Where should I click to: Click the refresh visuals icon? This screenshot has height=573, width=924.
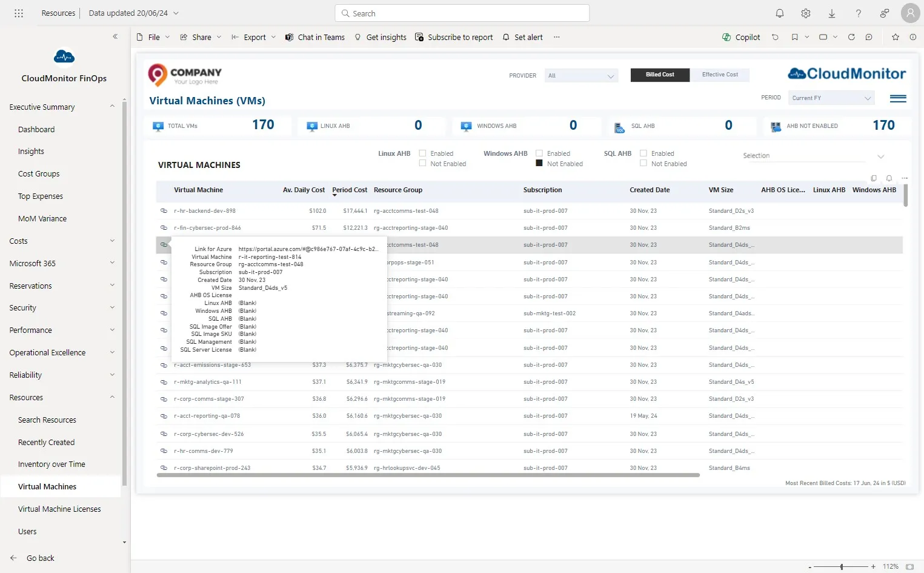click(x=851, y=37)
